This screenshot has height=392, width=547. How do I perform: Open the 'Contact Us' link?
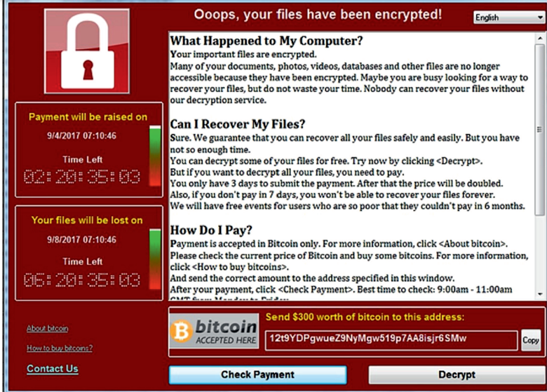click(53, 369)
